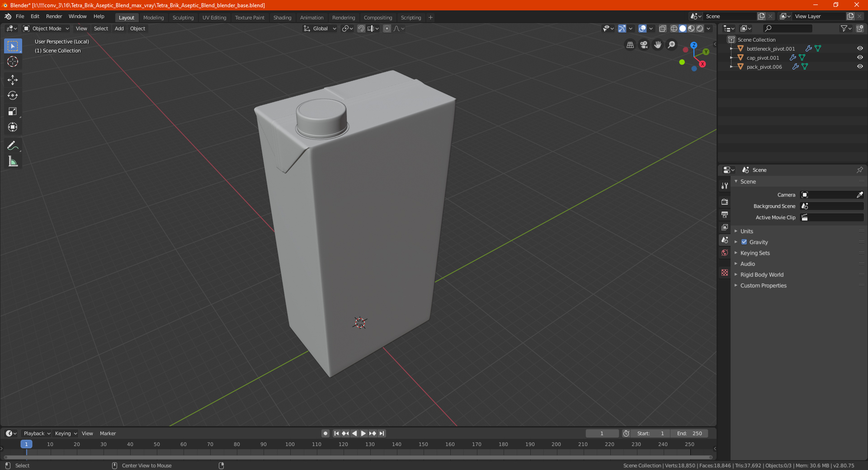The width and height of the screenshot is (868, 470).
Task: Open Active Tool and Workspace settings tab
Action: tap(725, 186)
